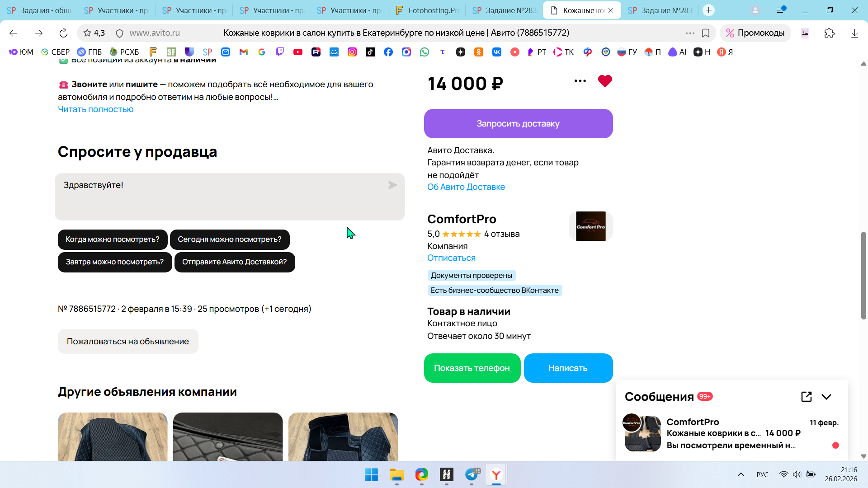Open Telegram from the Windows taskbar
Screen dimensions: 868x488
(471, 475)
